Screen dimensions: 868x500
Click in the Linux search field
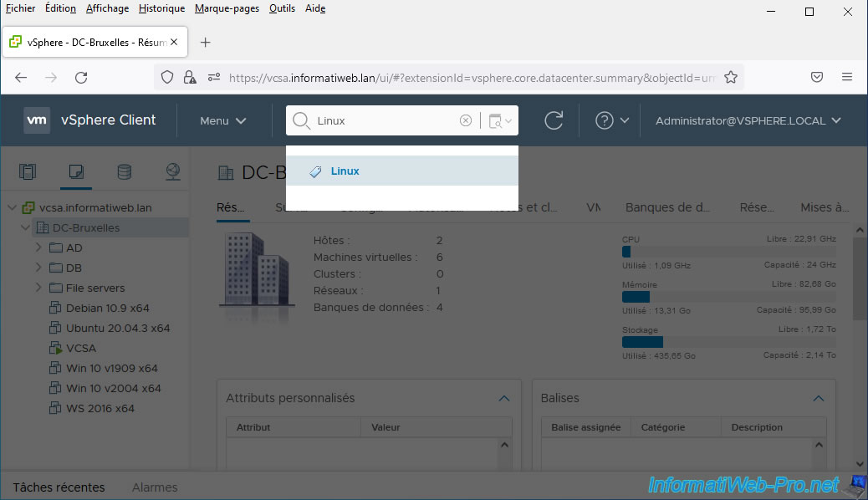[385, 120]
